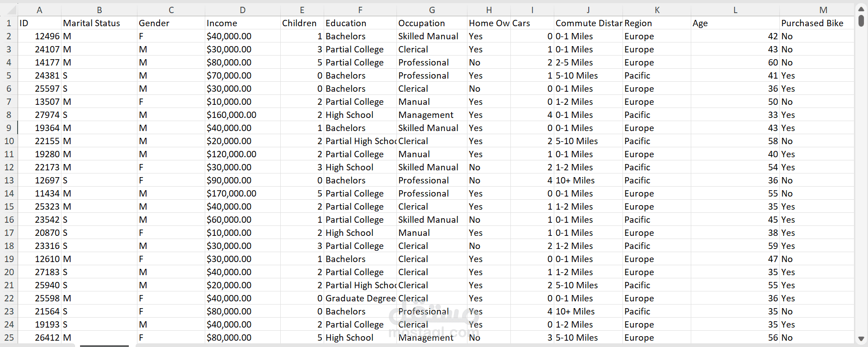Image resolution: width=868 pixels, height=347 pixels.
Task: Select column C header
Action: coord(171,9)
